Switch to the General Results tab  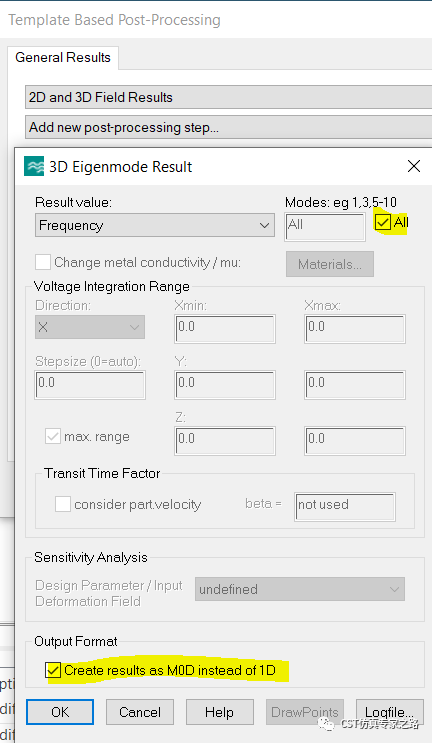[x=63, y=57]
